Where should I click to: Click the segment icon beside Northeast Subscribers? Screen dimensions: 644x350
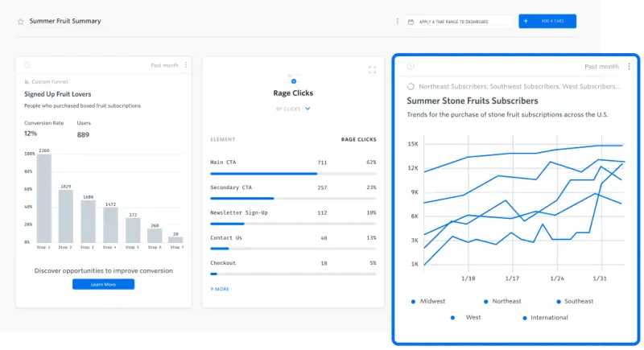[411, 87]
